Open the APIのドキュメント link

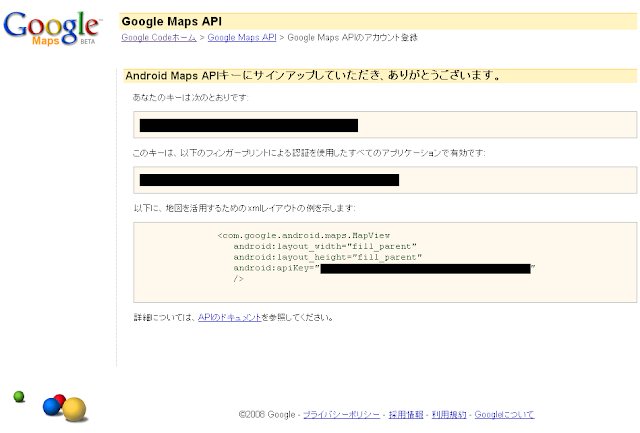point(229,318)
